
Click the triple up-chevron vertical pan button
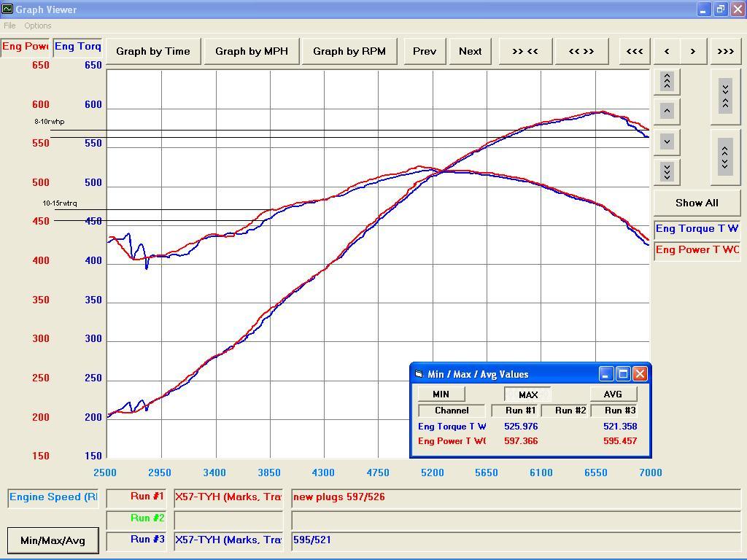(x=667, y=82)
